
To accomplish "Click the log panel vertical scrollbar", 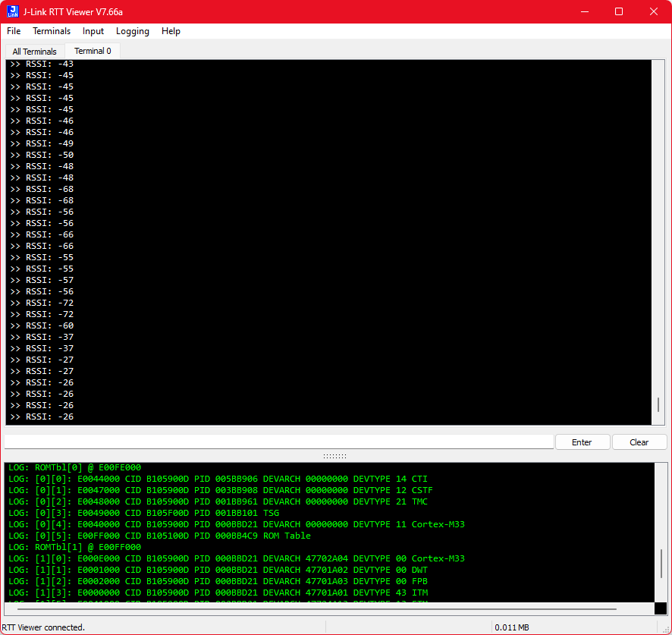I will pyautogui.click(x=661, y=563).
